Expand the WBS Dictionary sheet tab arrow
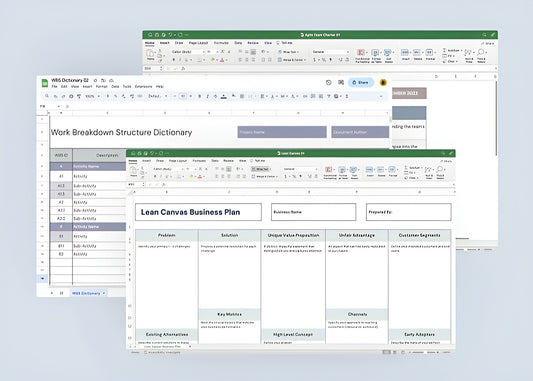This screenshot has width=533, height=381. pyautogui.click(x=104, y=293)
